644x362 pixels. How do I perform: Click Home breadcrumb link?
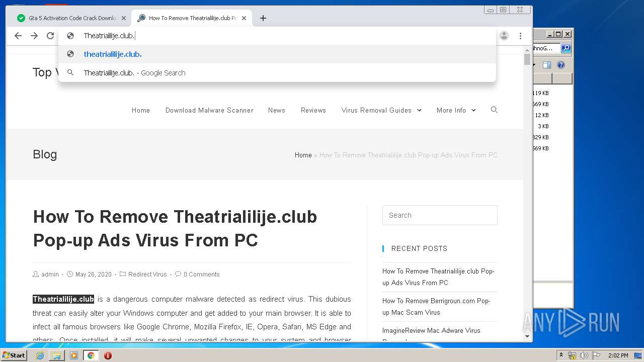pos(303,155)
